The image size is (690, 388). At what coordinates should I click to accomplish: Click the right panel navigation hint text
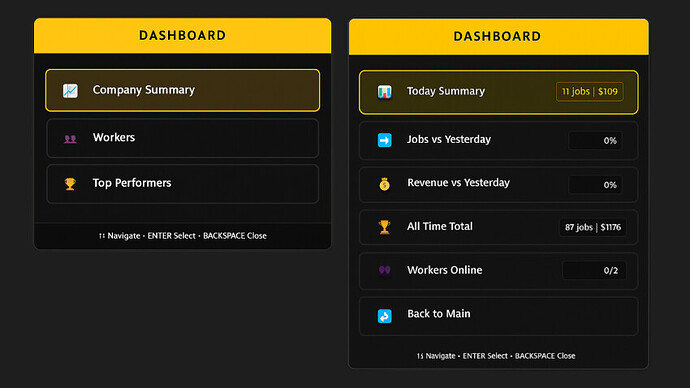pyautogui.click(x=496, y=356)
